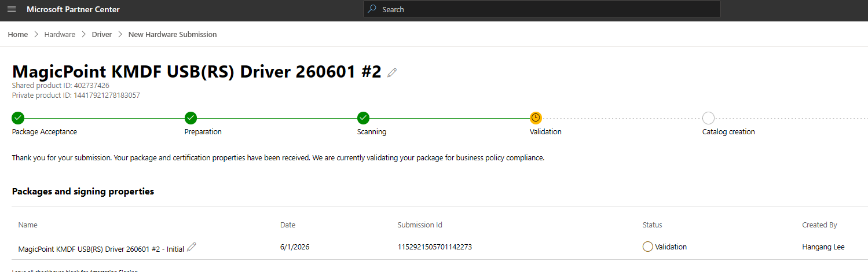Click the Created By column header
Screen dimensions: 868x272
(x=819, y=225)
